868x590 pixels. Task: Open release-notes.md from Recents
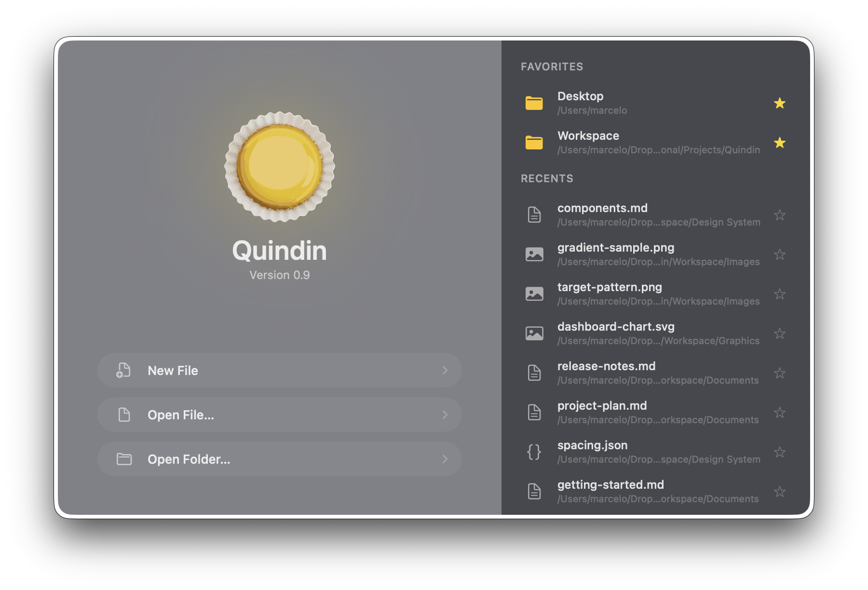point(606,366)
